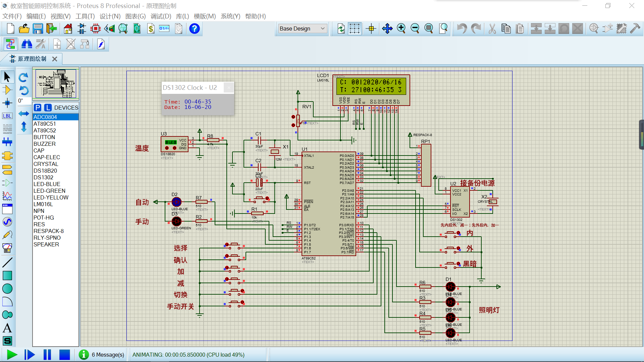This screenshot has height=362, width=644.
Task: Click the blue help question mark
Action: coord(195,29)
